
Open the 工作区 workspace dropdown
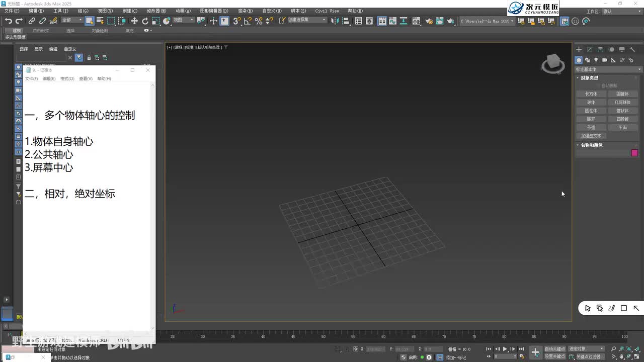621,11
